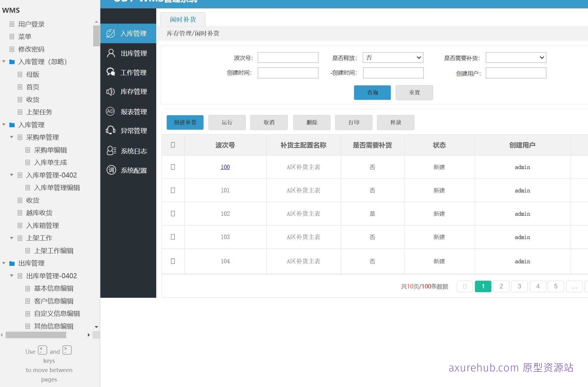Check the row checkbox for wave 100
Screen dimensions: 588x387
pyautogui.click(x=173, y=167)
